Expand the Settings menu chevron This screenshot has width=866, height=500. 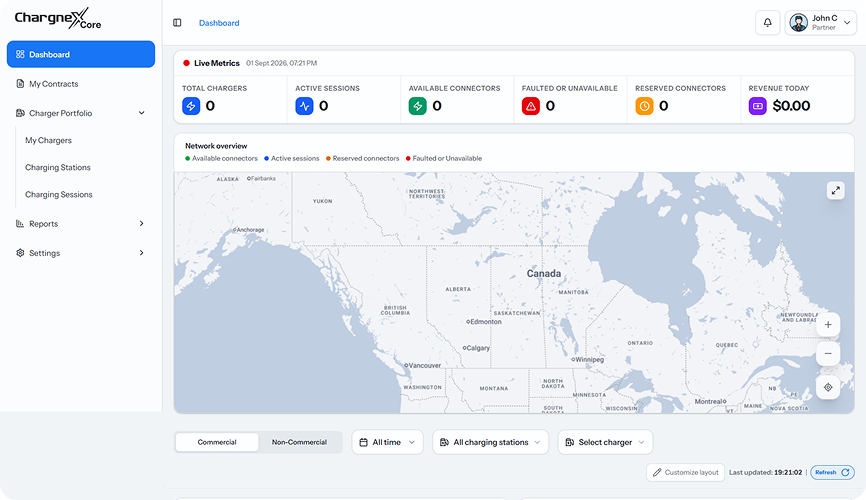(141, 253)
